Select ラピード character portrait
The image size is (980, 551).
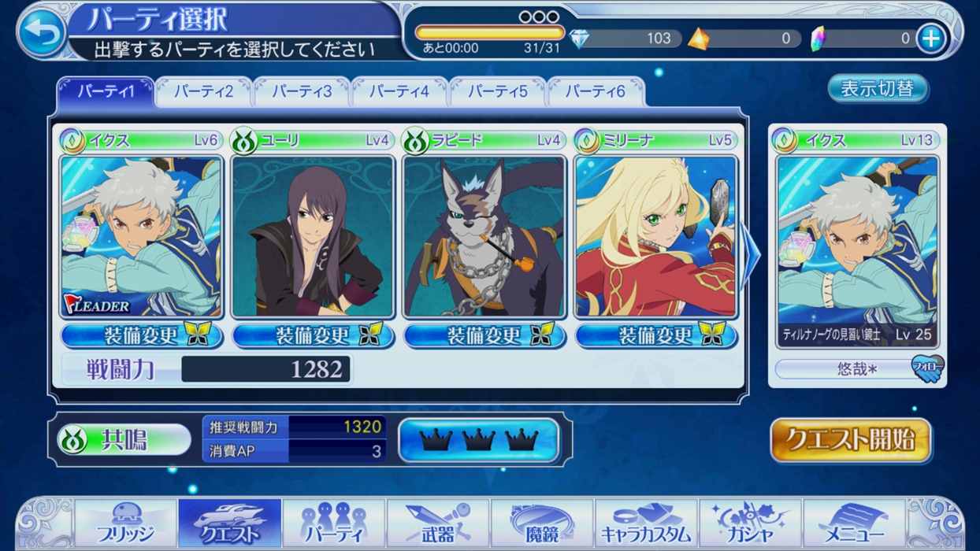tap(484, 237)
